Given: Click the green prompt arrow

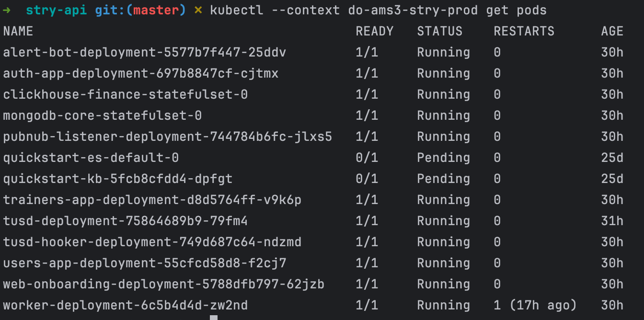Looking at the screenshot, I should (x=7, y=10).
